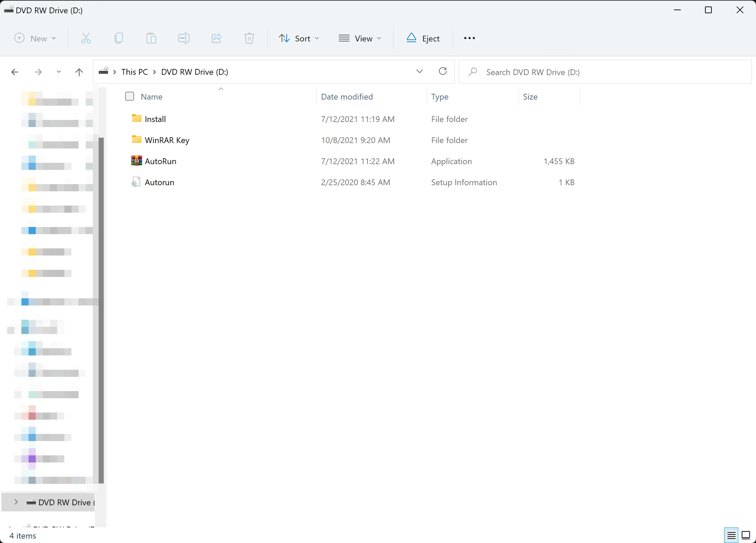The image size is (756, 543).
Task: Delete selected items with the trash icon
Action: 249,38
